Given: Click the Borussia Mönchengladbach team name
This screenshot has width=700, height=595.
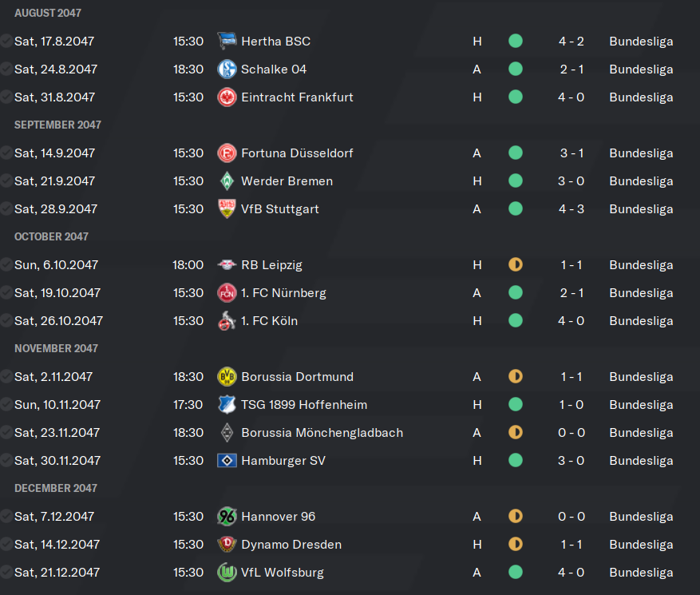Looking at the screenshot, I should (x=322, y=432).
